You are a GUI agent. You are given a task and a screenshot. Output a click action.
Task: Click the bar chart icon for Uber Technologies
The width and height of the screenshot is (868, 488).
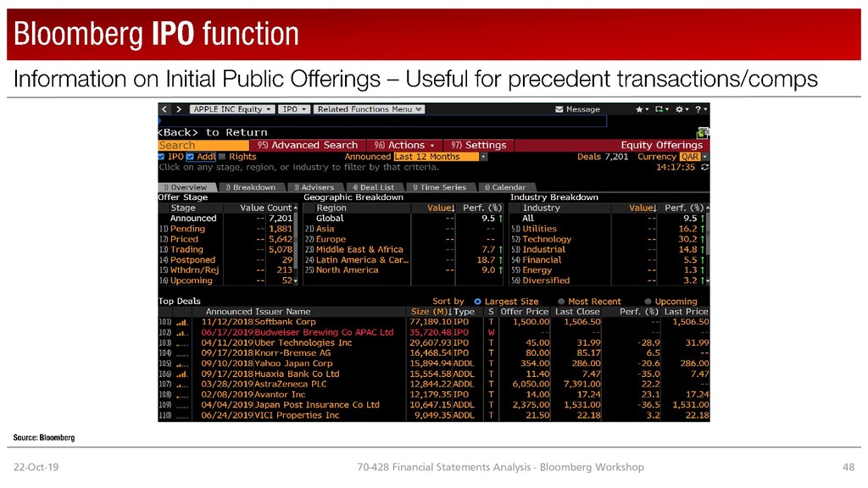(x=182, y=344)
